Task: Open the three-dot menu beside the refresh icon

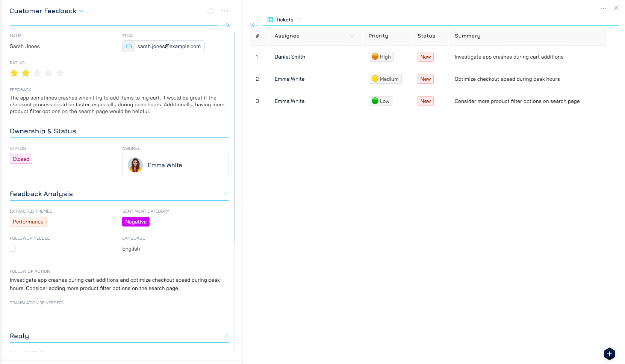Action: (x=225, y=11)
